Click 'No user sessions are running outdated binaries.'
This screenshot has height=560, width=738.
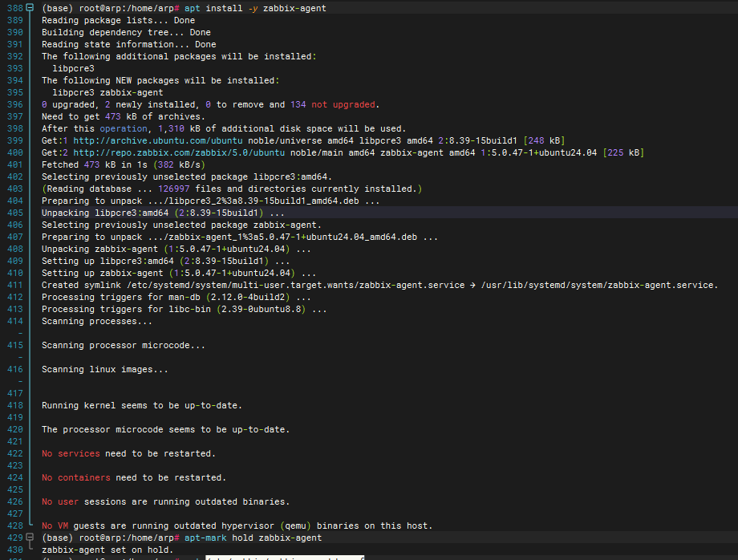[166, 501]
